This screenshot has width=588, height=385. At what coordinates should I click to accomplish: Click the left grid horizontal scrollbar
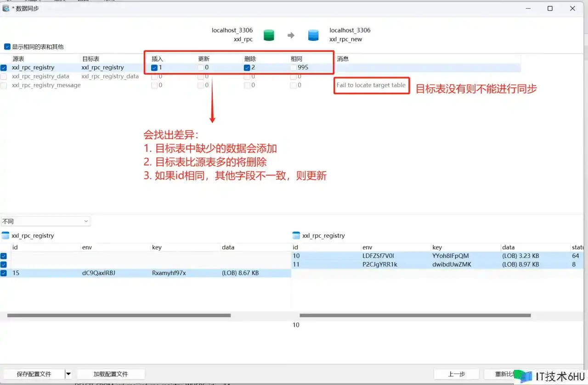coord(119,316)
